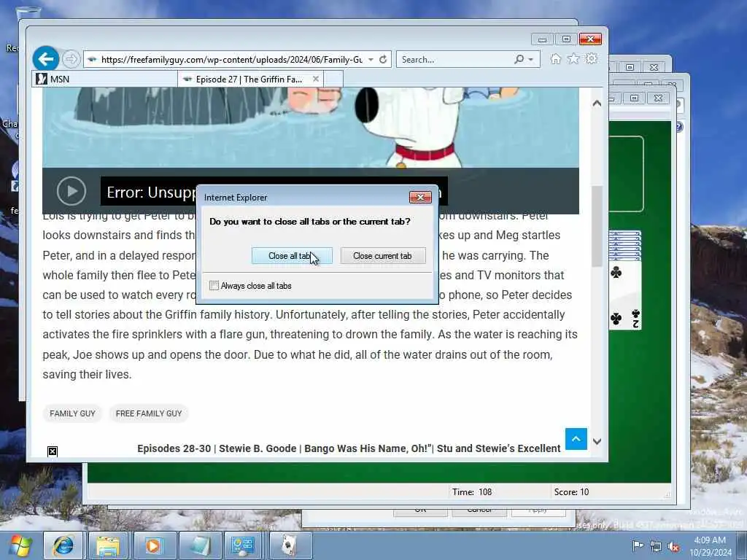Switch to the MSN tab
Viewport: 747px width, 560px height.
pos(105,79)
